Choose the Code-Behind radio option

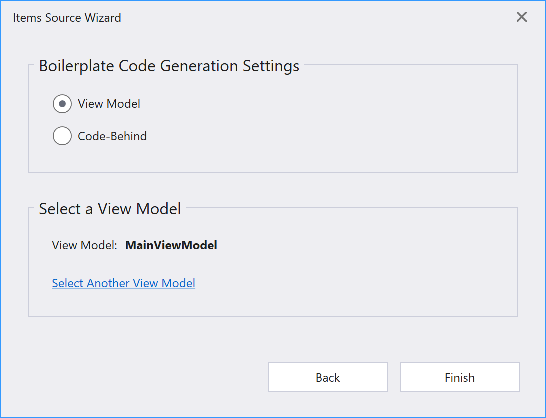pyautogui.click(x=62, y=136)
